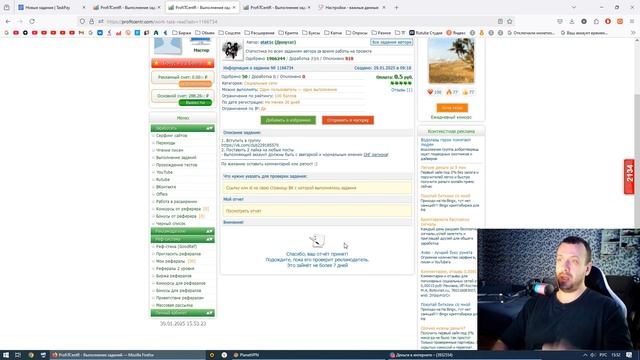Viewport: 640px width, 360px height.
Task: Click the task author's avatar image
Action: tap(232, 50)
